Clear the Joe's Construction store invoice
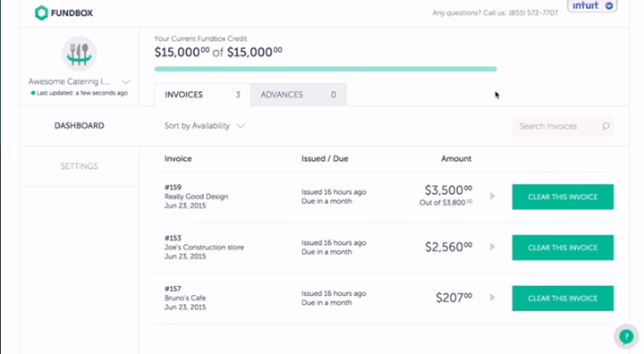Screen dimensions: 644x354 click(563, 248)
